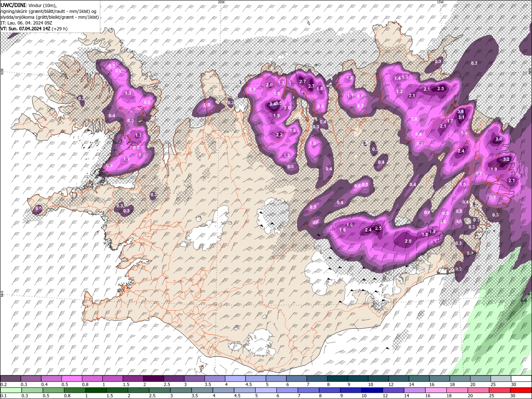Click the '2.5' value right of '2.1' in northeast
This screenshot has height=399, width=532.
(x=441, y=89)
